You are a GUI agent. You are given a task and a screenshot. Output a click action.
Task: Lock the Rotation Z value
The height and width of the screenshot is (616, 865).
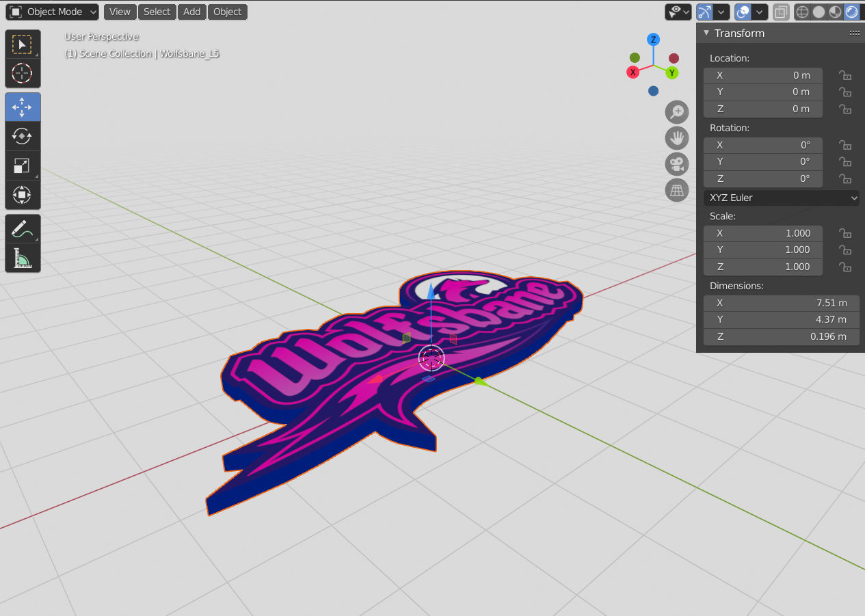[x=846, y=178]
